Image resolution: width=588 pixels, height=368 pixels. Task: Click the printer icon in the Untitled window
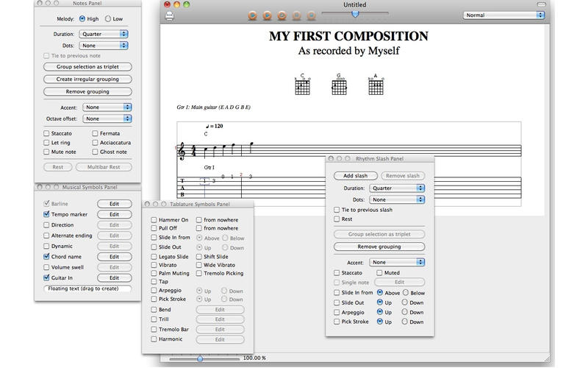(170, 15)
